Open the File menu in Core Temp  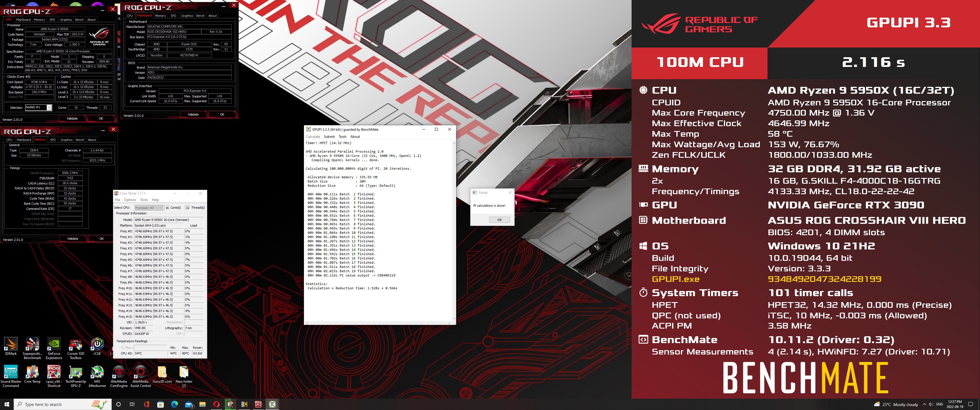118,200
